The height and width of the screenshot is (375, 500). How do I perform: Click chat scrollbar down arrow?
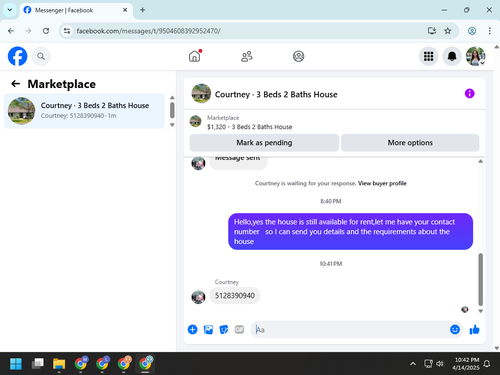coord(481,311)
